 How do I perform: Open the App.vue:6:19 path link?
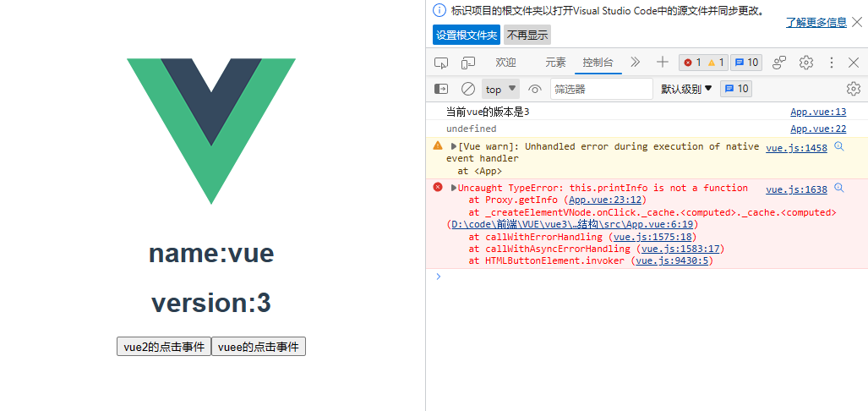[x=572, y=224]
